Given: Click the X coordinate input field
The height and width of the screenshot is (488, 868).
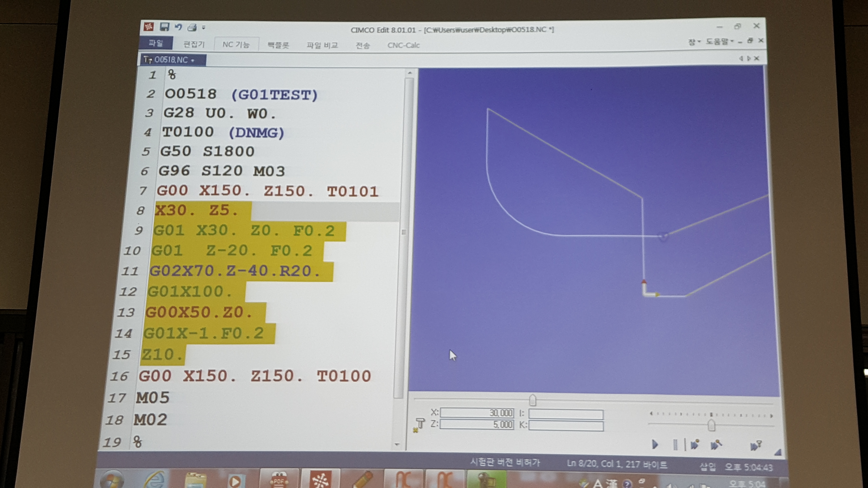Looking at the screenshot, I should 476,413.
